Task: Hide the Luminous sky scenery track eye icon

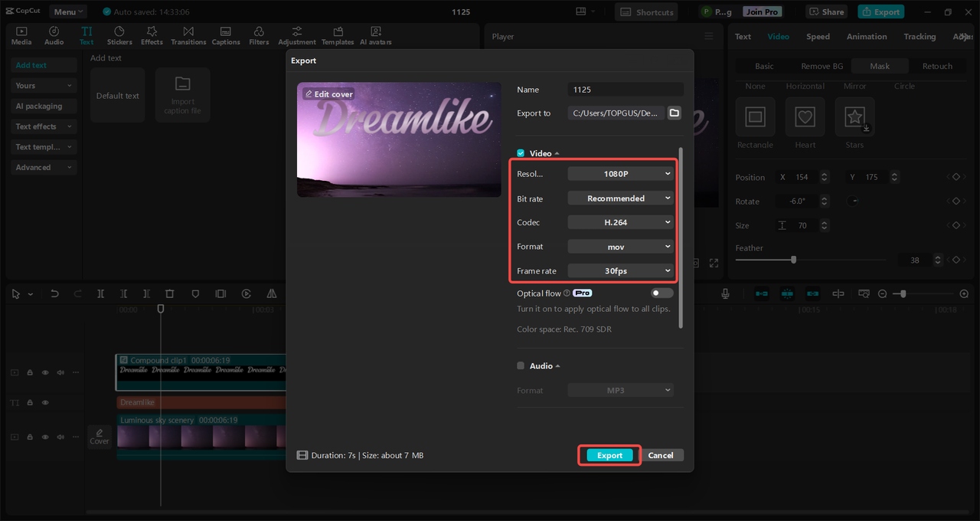Action: (45, 437)
